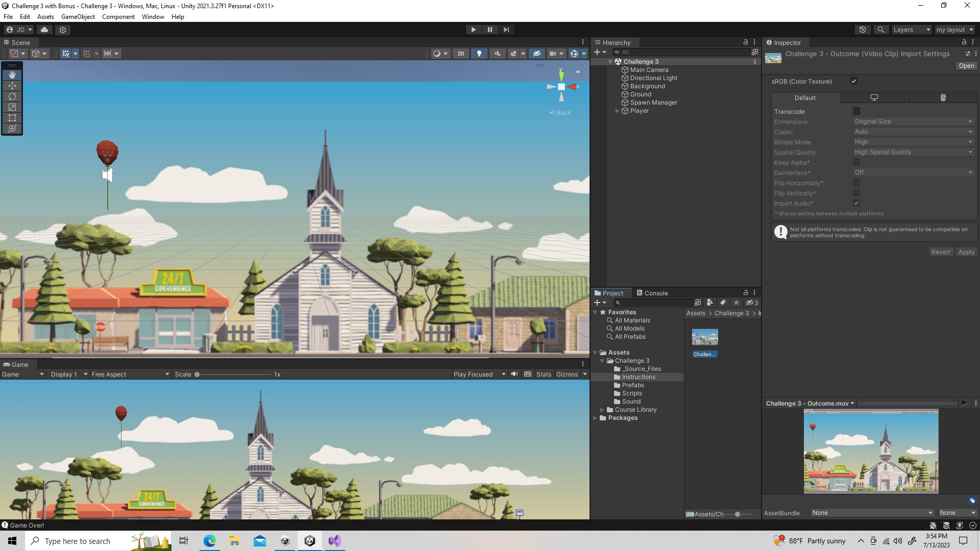Uncheck the sRGB Color Texture checkbox
This screenshot has height=551, width=980.
(854, 81)
